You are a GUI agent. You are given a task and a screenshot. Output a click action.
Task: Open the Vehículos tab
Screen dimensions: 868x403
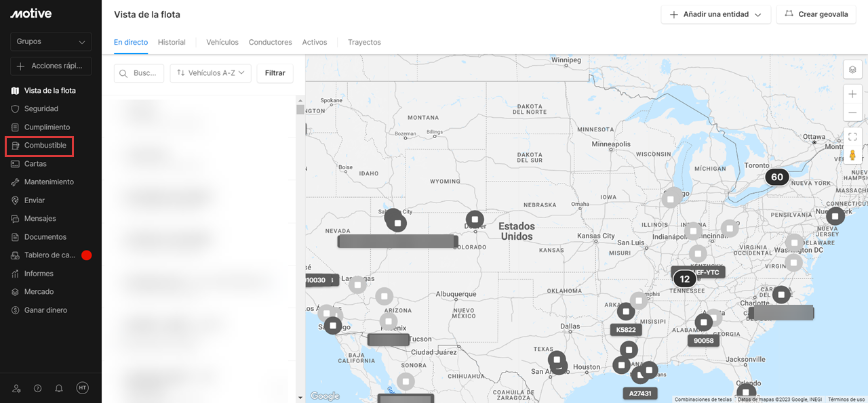(x=222, y=42)
